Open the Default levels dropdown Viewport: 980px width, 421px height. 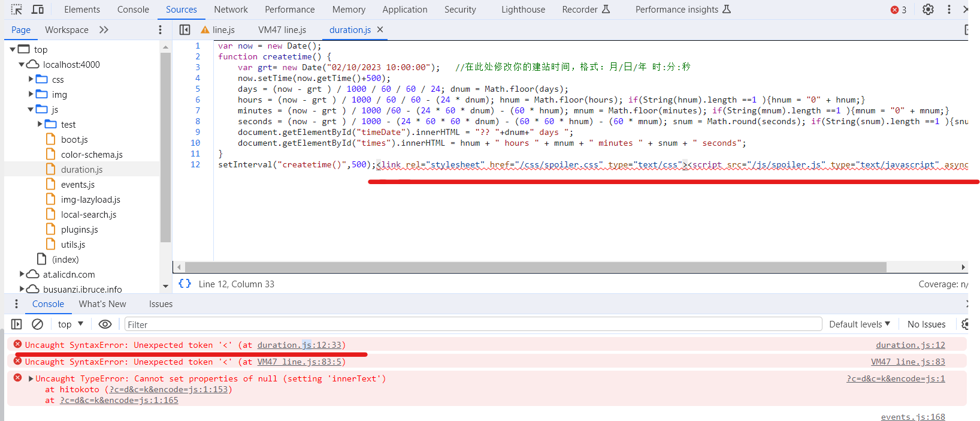click(859, 324)
